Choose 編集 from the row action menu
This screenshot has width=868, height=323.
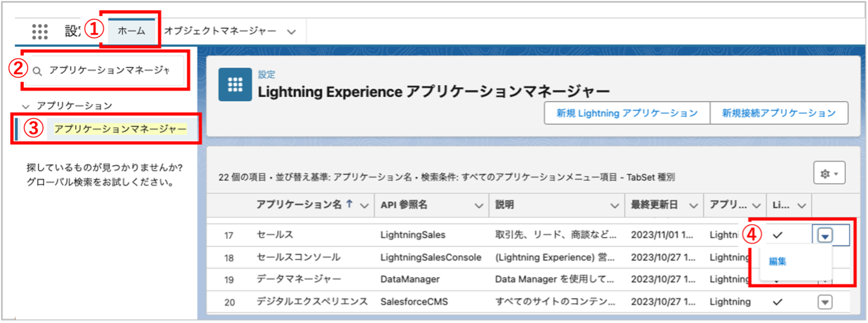(x=778, y=262)
